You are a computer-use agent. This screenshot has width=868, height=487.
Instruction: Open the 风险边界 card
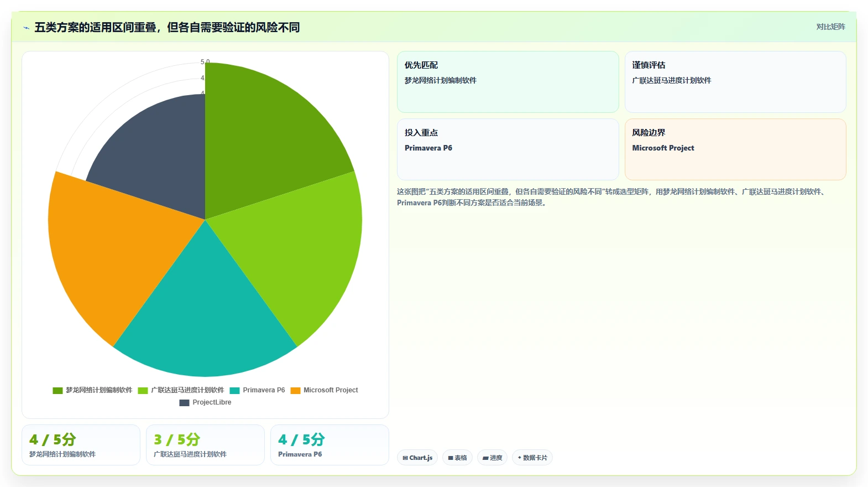point(735,149)
